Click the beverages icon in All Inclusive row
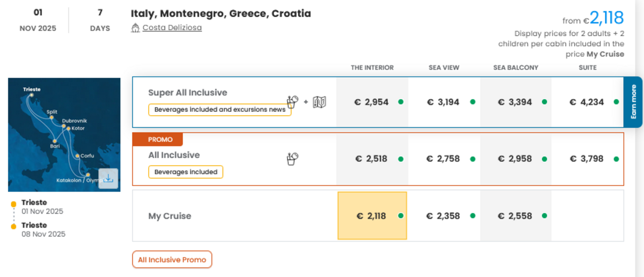Screen dimensions: 644x277 click(x=292, y=159)
